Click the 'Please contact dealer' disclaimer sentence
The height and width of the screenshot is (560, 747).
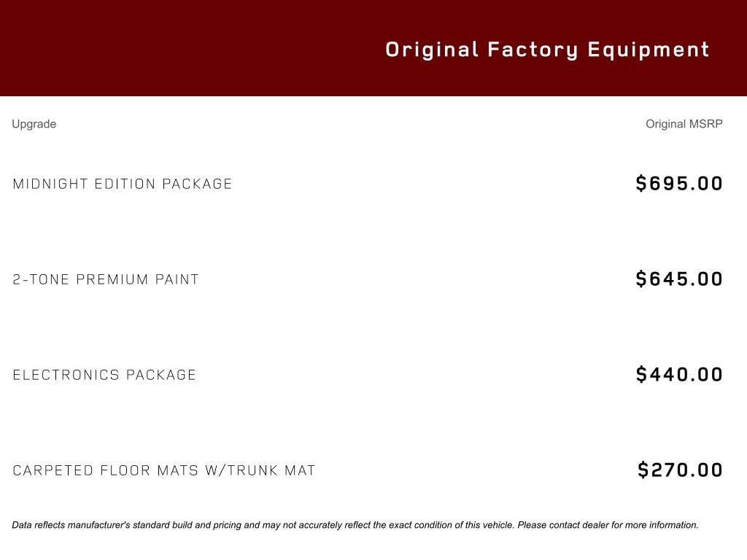click(608, 525)
